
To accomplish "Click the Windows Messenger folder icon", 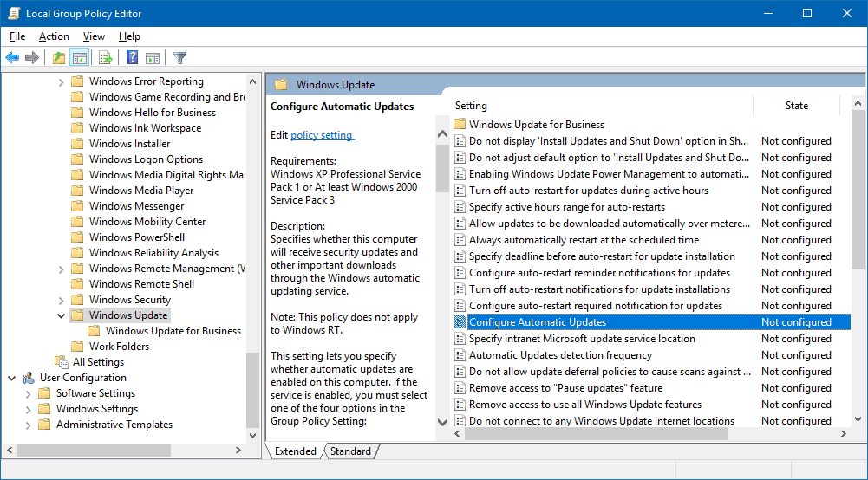I will click(x=77, y=205).
